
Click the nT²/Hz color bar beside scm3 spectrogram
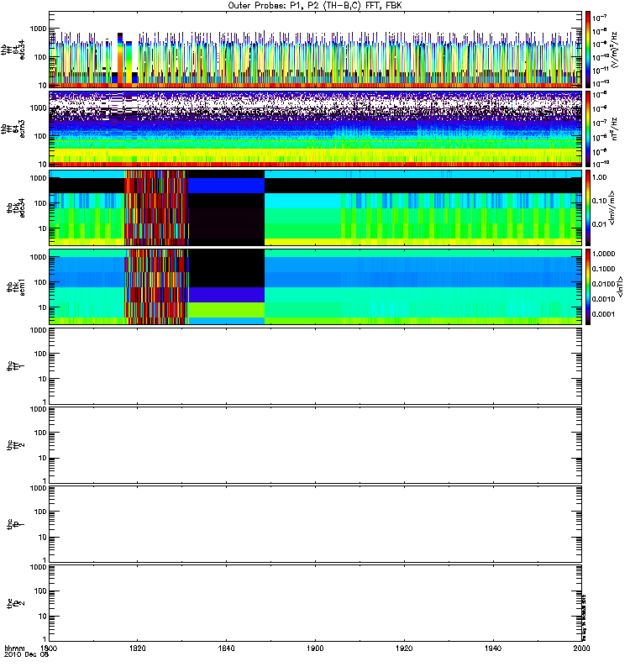(x=588, y=129)
